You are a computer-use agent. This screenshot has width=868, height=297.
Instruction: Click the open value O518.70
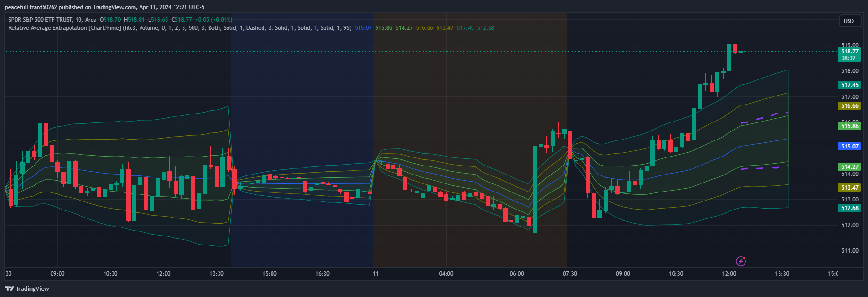coord(110,20)
